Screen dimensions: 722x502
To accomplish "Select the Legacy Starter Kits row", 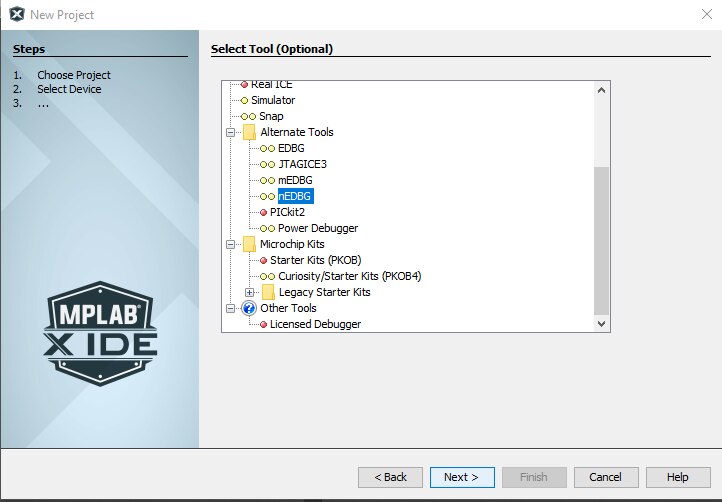I will point(325,292).
